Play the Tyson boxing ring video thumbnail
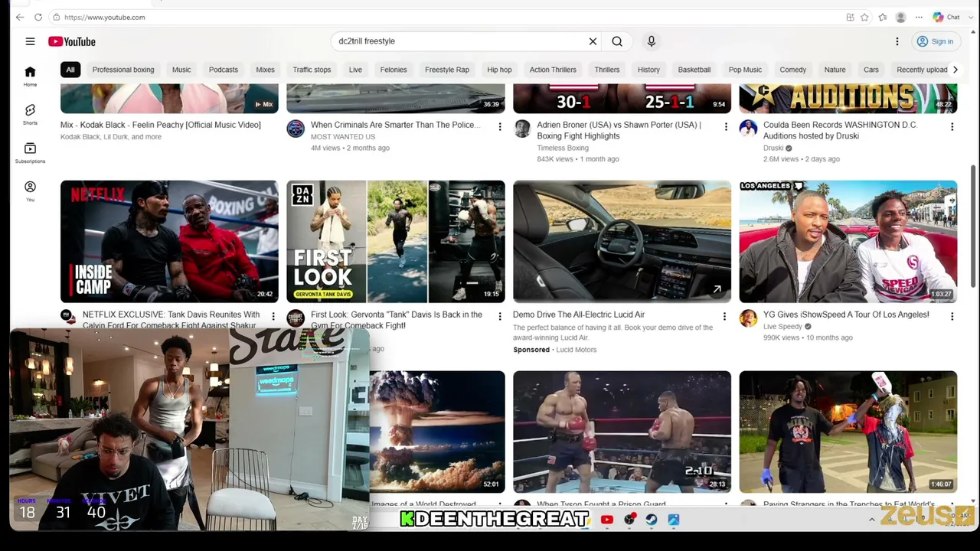The image size is (980, 551). [x=622, y=432]
